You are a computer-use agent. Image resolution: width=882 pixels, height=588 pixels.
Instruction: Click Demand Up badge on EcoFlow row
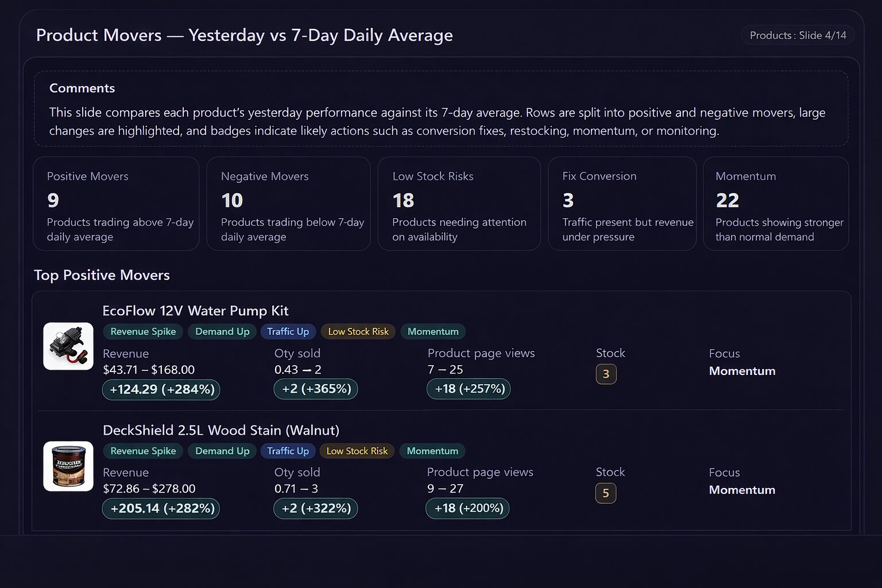click(222, 331)
